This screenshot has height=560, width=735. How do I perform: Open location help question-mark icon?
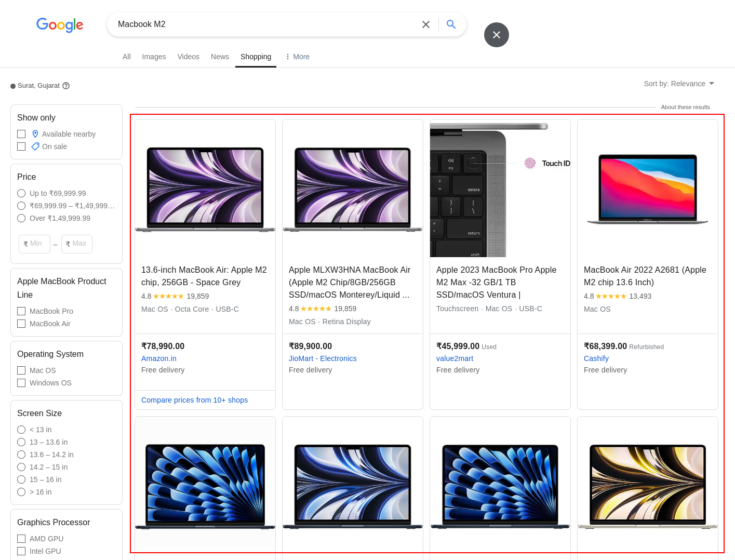coord(66,86)
